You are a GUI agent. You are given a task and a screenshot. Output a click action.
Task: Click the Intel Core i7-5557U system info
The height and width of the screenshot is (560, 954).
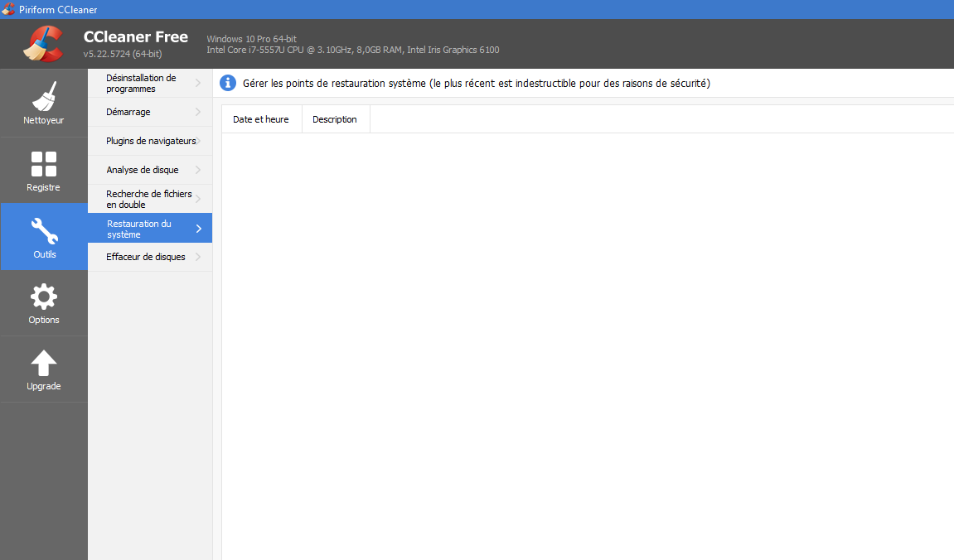[x=353, y=50]
